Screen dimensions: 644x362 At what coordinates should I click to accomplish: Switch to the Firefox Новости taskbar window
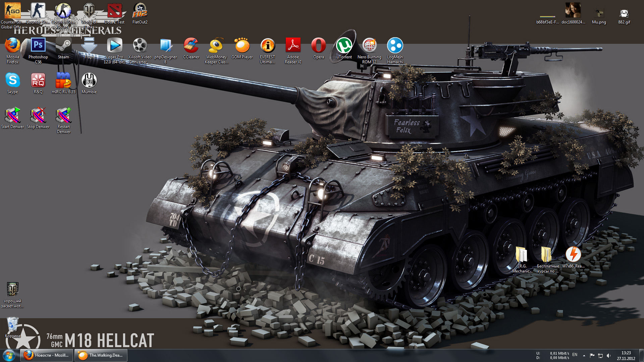(x=47, y=355)
